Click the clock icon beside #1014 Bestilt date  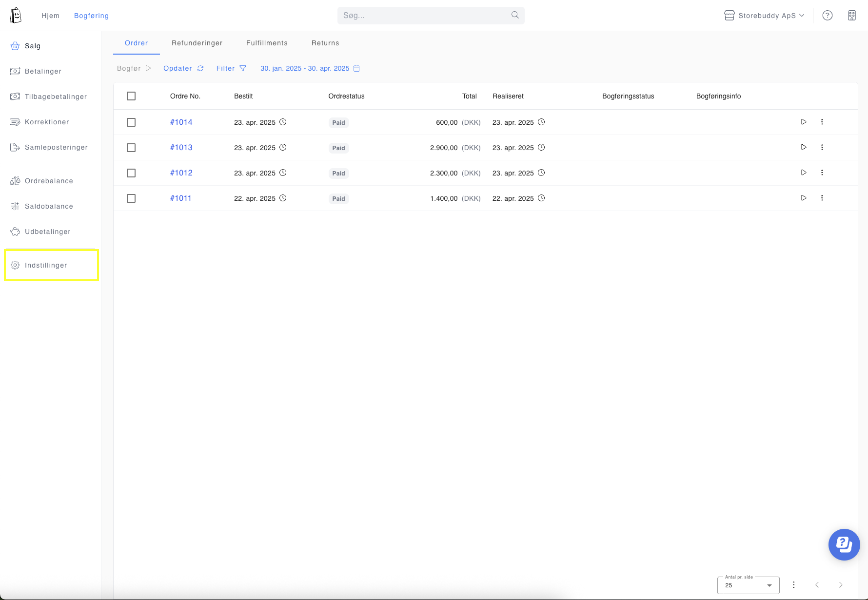(283, 122)
